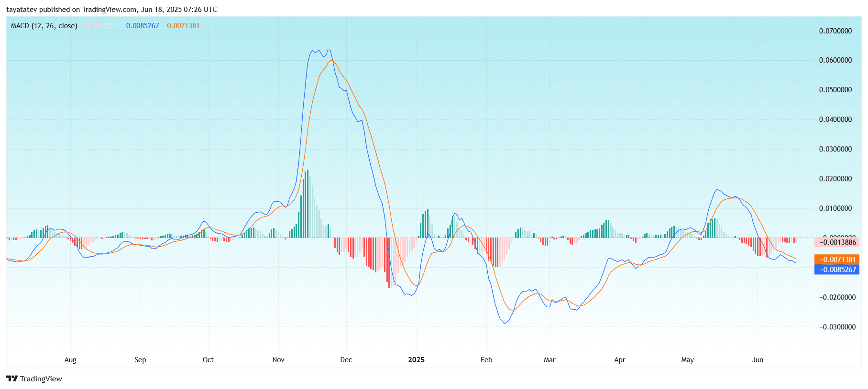This screenshot has height=389, width=868.
Task: Click the May label on time axis
Action: [688, 360]
